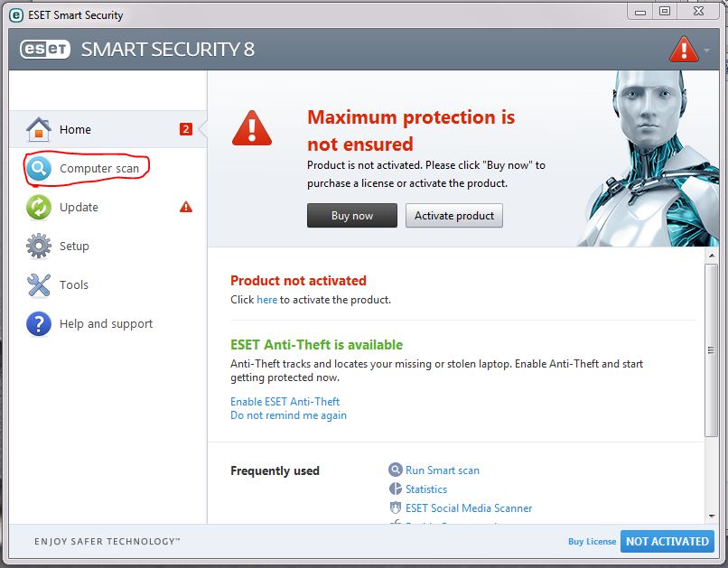Click Do not remind me again link

[288, 416]
